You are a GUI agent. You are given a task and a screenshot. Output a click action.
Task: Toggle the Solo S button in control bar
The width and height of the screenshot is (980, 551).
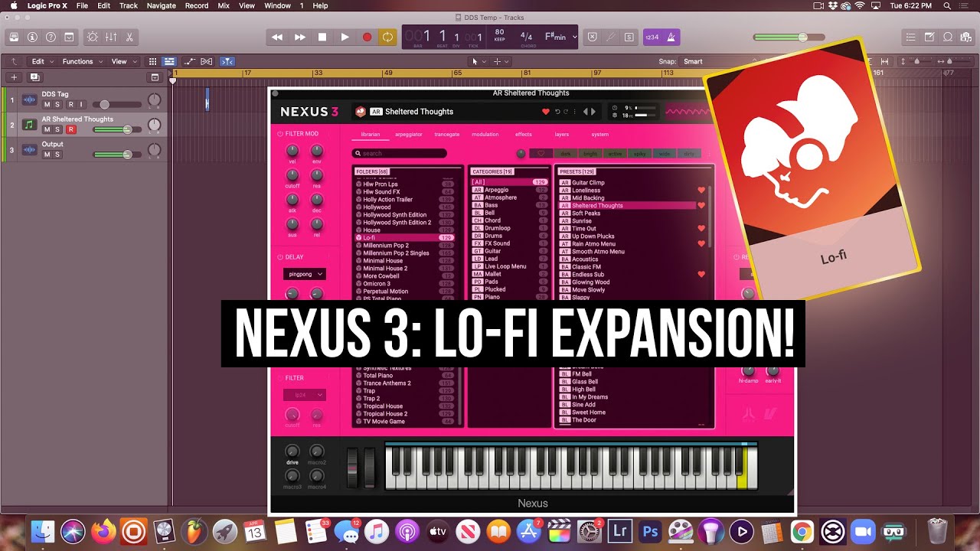629,37
